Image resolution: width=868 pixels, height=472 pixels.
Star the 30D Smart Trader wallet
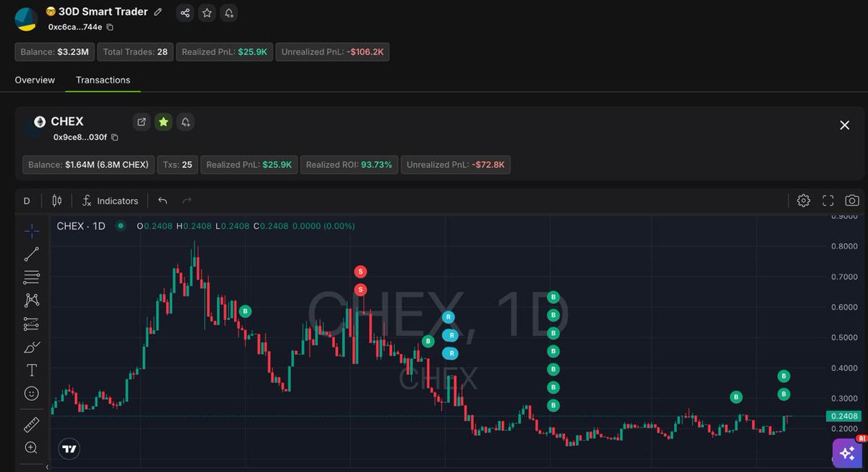pyautogui.click(x=207, y=12)
